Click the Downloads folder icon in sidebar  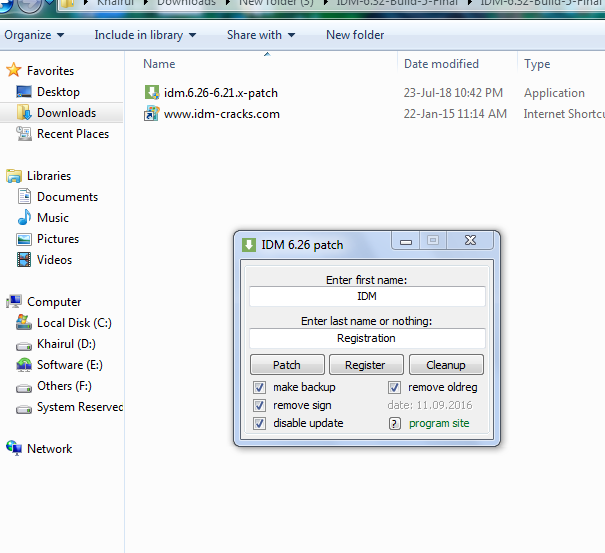coord(24,113)
